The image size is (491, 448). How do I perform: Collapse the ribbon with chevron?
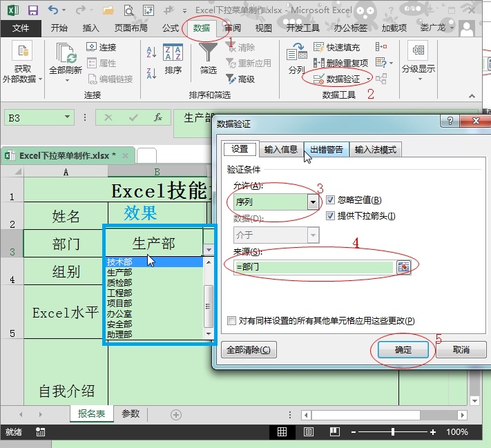[x=472, y=96]
